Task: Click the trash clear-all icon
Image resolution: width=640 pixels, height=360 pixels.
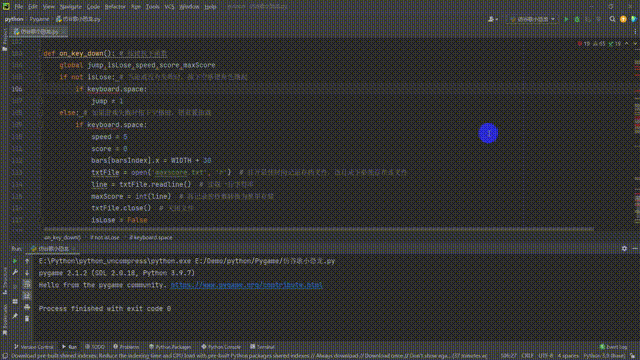Action: pos(27,318)
